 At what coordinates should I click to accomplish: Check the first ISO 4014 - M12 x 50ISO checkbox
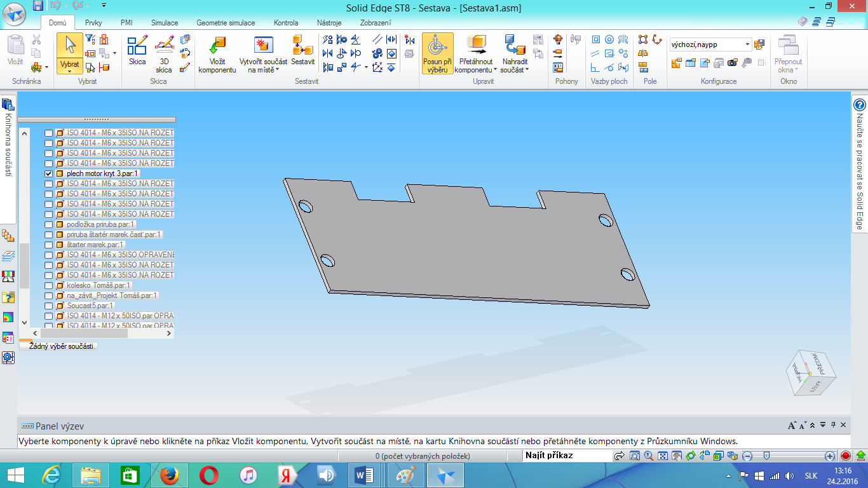(49, 316)
